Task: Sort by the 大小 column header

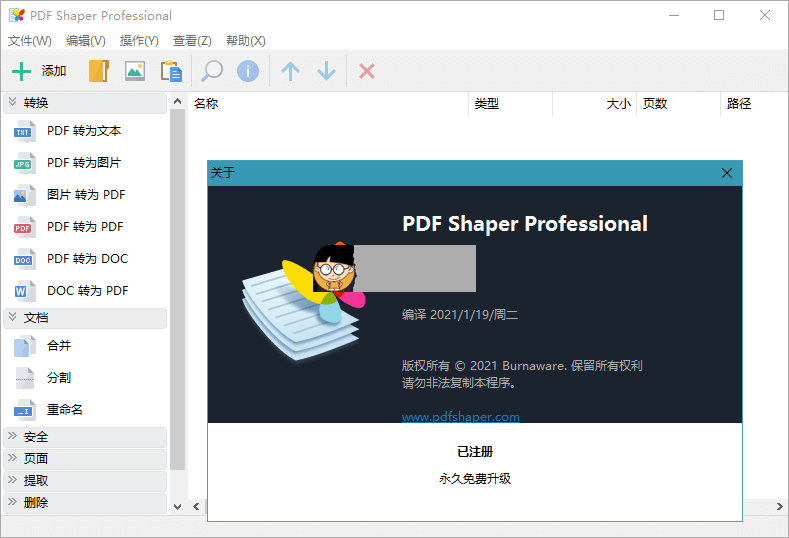Action: coord(594,104)
